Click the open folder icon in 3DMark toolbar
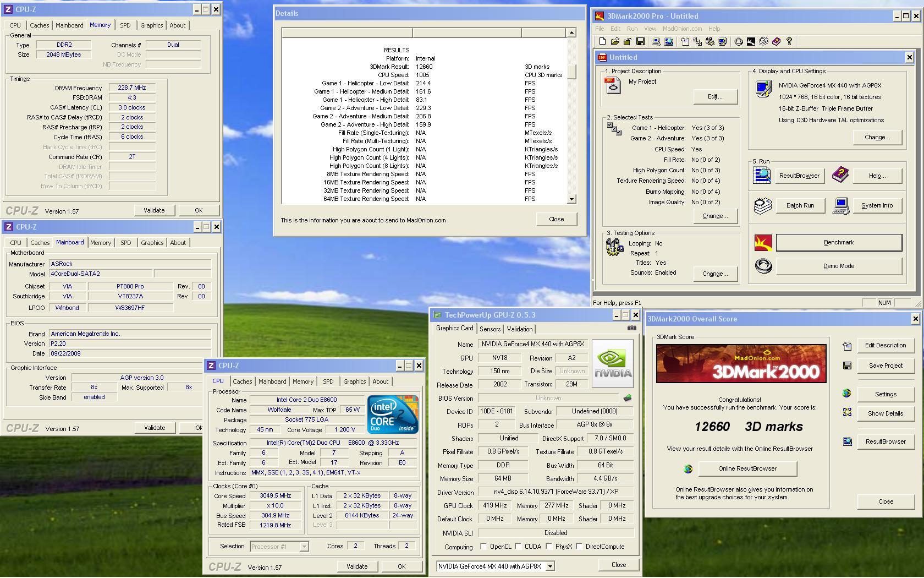The image size is (924, 578). pos(615,41)
